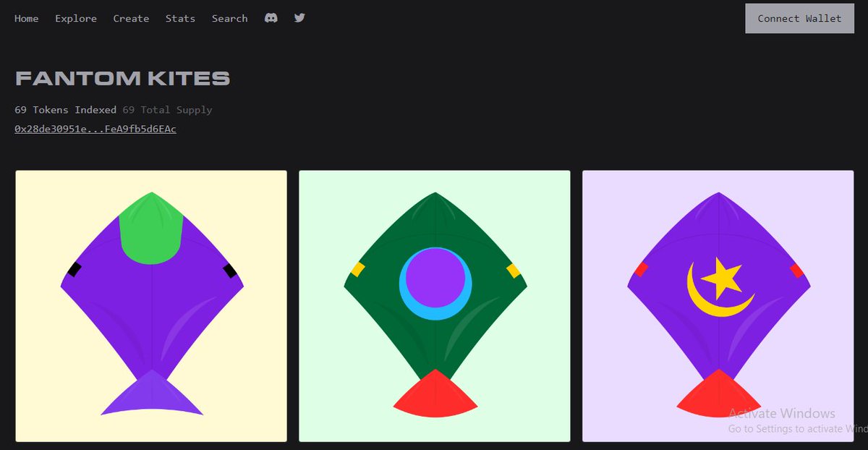Click the Connect Wallet button
This screenshot has width=868, height=450.
(799, 18)
